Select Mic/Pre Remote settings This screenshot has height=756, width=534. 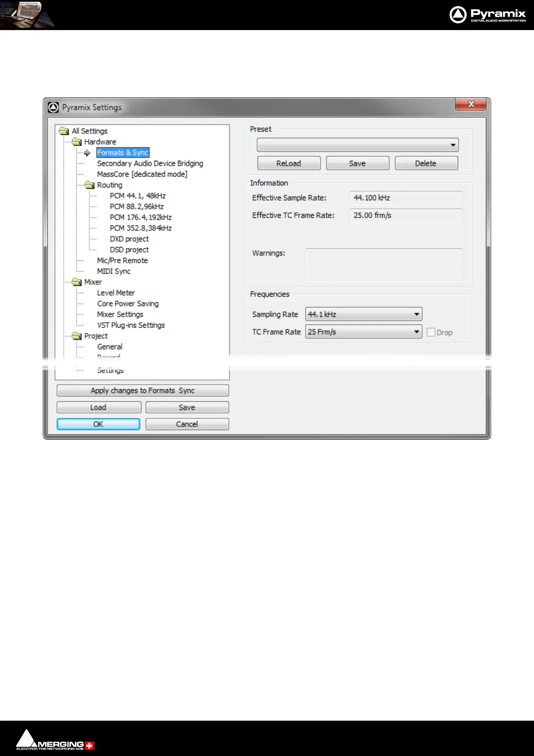(123, 260)
